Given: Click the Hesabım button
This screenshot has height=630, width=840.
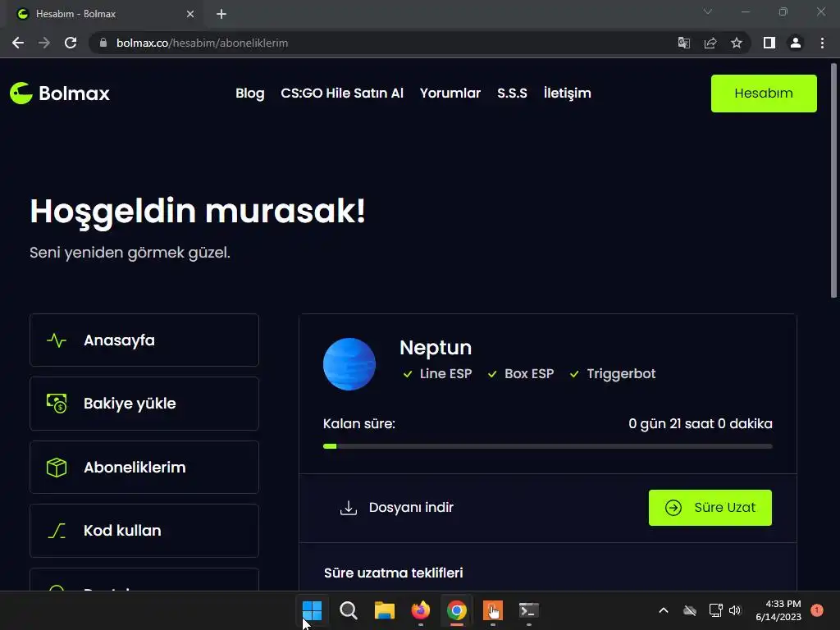Looking at the screenshot, I should (x=764, y=94).
